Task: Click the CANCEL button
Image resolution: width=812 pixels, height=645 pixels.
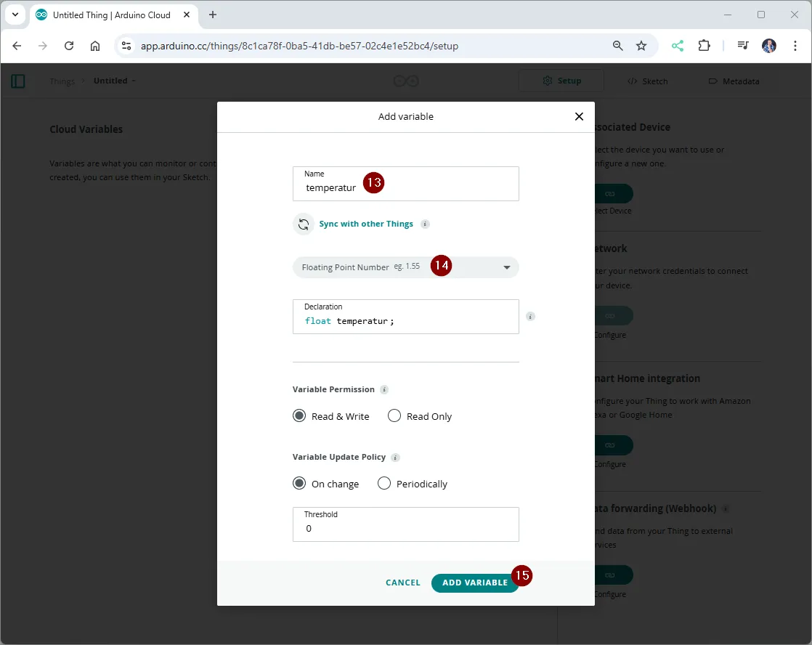Action: click(x=403, y=583)
